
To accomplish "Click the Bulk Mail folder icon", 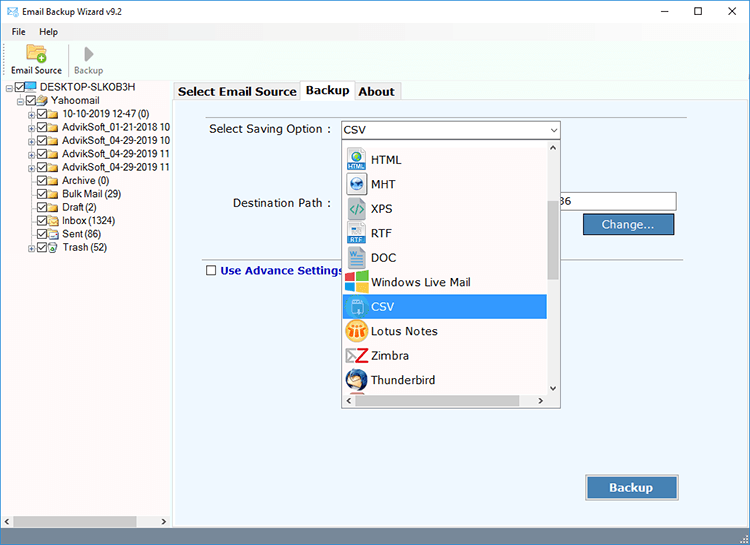I will [x=53, y=194].
